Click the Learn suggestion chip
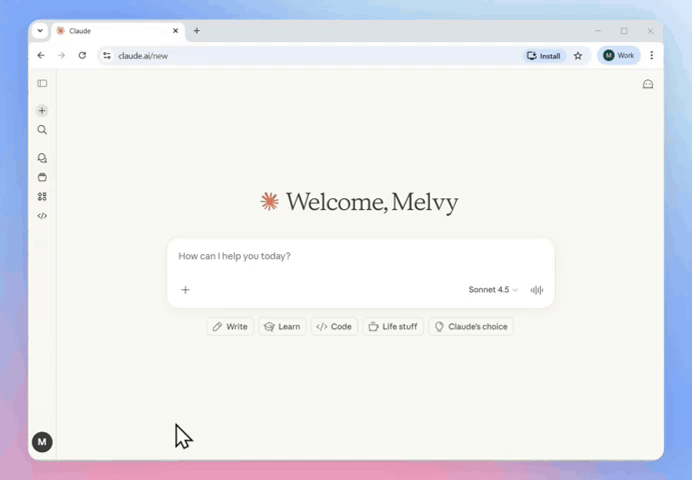Viewport: 692px width, 480px height. point(282,327)
